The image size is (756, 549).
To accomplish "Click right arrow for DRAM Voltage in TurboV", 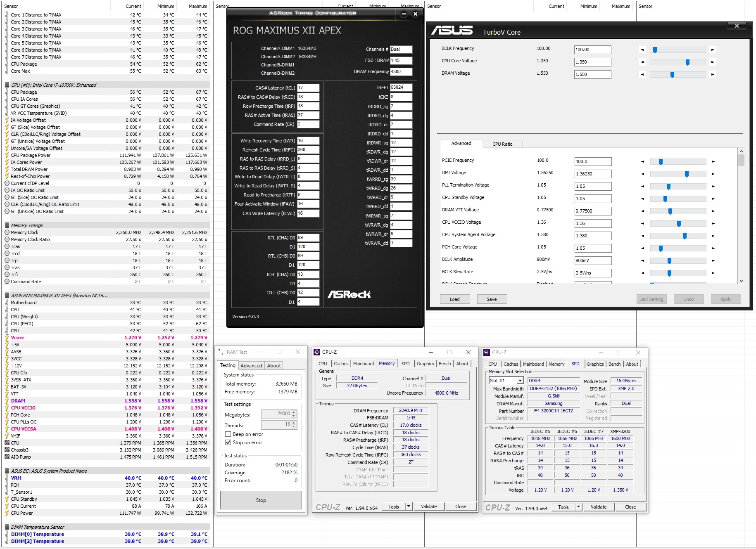I will point(713,74).
